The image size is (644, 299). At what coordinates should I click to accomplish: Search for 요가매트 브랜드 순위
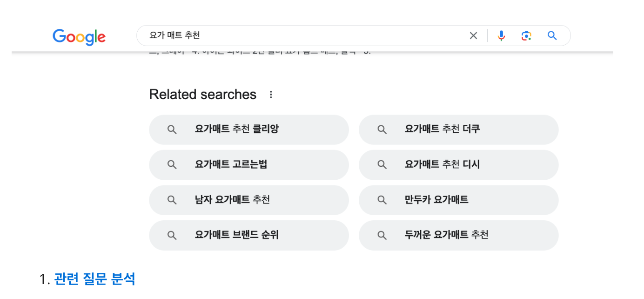[235, 235]
